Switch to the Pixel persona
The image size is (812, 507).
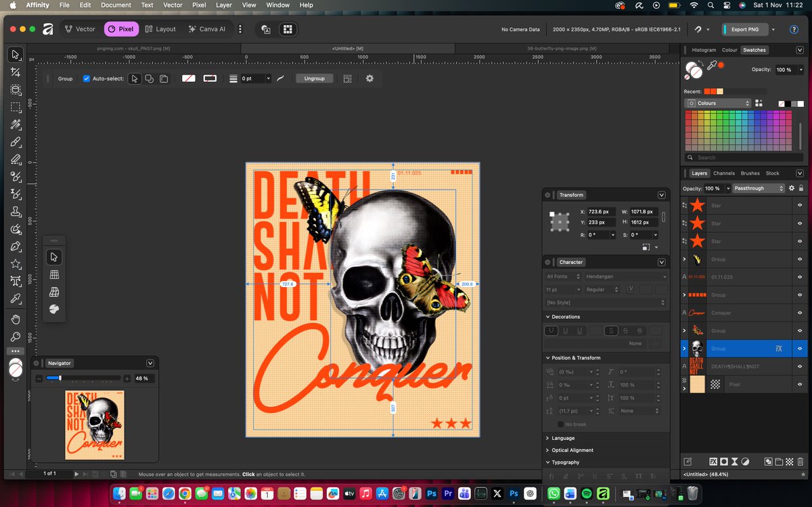coord(121,29)
